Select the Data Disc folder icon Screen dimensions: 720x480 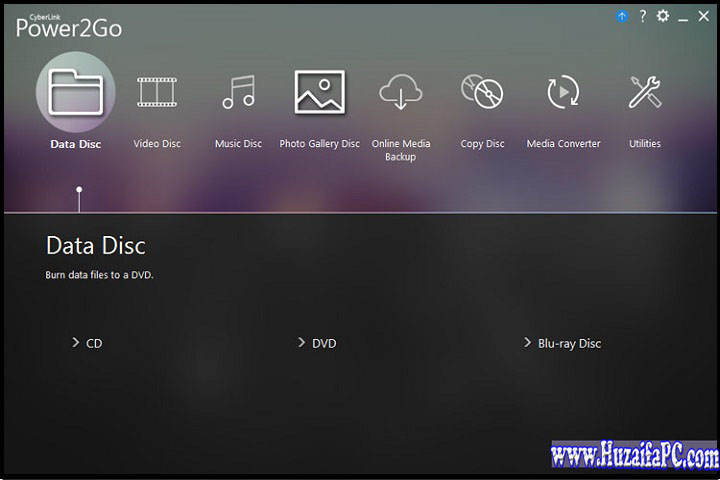point(76,92)
